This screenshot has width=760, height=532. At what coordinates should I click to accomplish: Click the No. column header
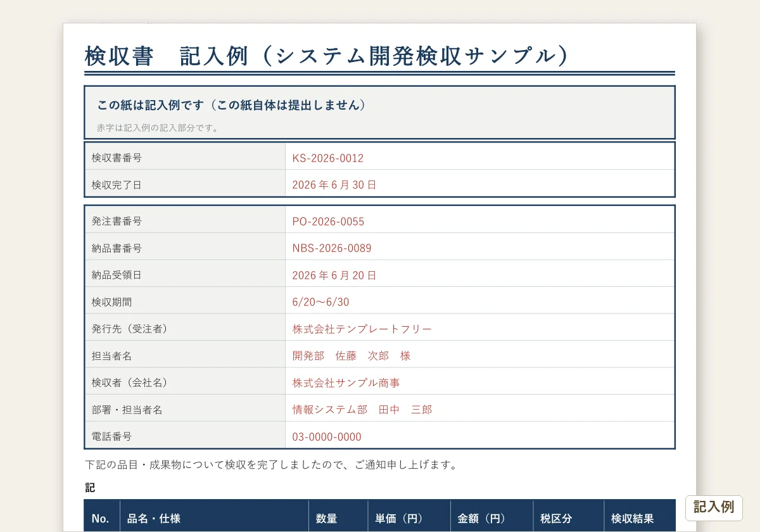point(101,519)
